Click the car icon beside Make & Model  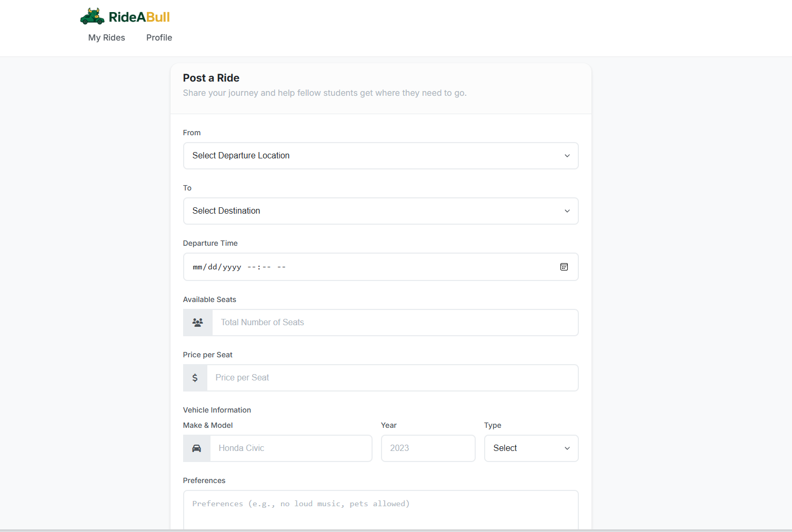click(197, 448)
